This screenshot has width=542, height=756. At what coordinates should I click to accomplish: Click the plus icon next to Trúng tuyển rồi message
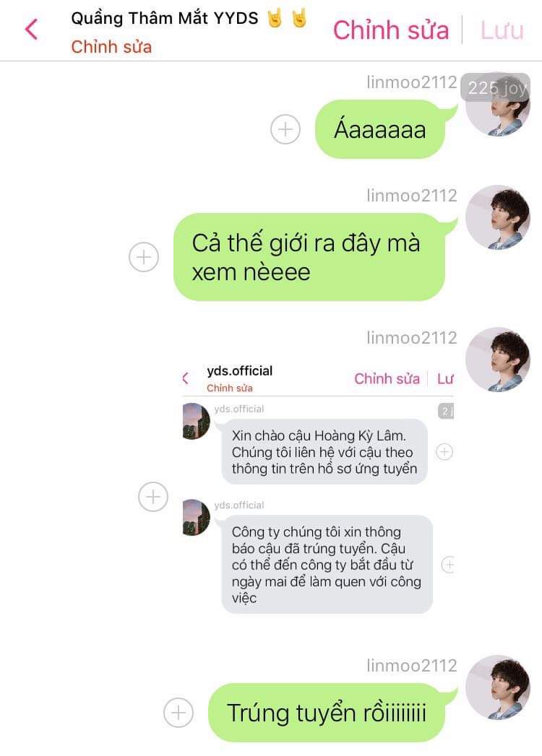178,713
